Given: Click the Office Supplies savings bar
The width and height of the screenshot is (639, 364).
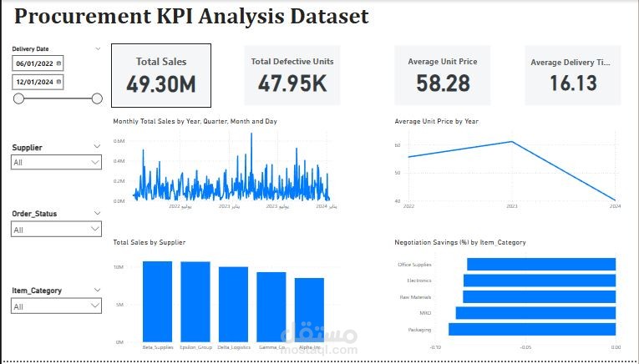Looking at the screenshot, I should coord(541,265).
